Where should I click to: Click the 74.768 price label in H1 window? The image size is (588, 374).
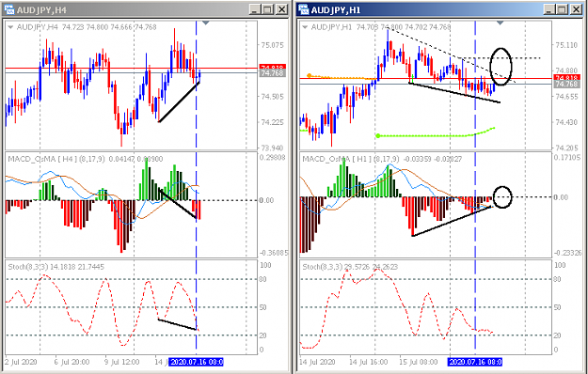click(x=566, y=85)
